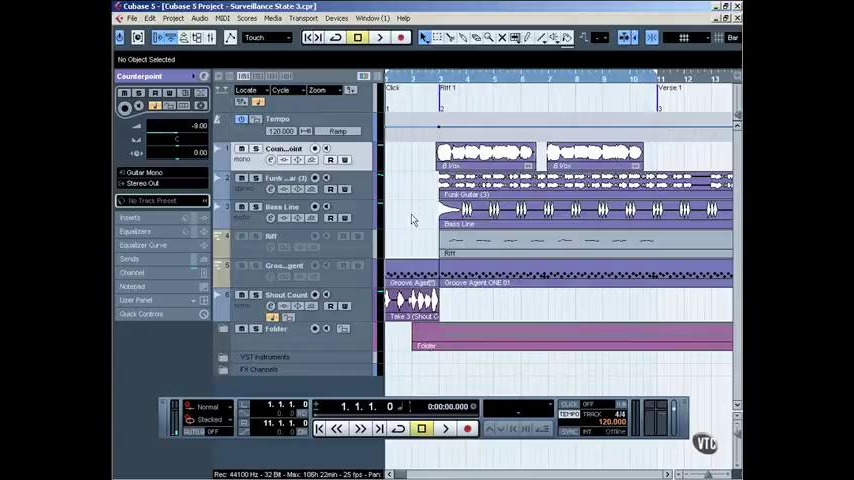Click the No Track Preset field
The height and width of the screenshot is (480, 854).
click(162, 201)
